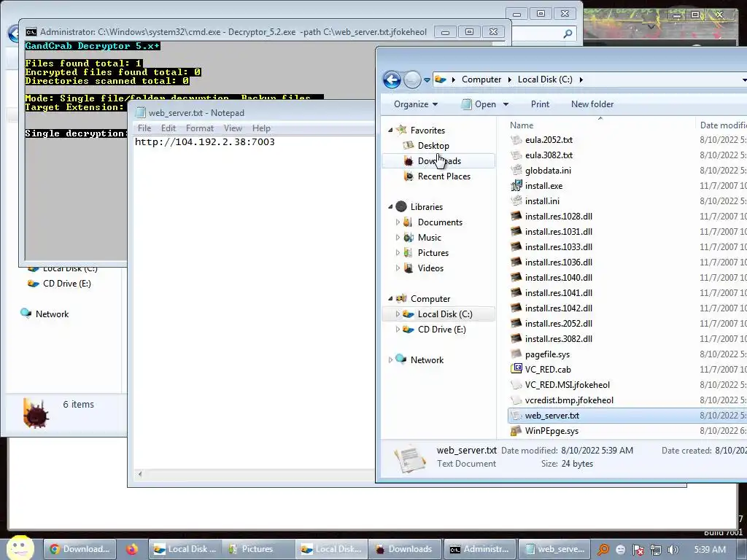Open Notepad Edit menu
The height and width of the screenshot is (560, 747).
[x=169, y=128]
